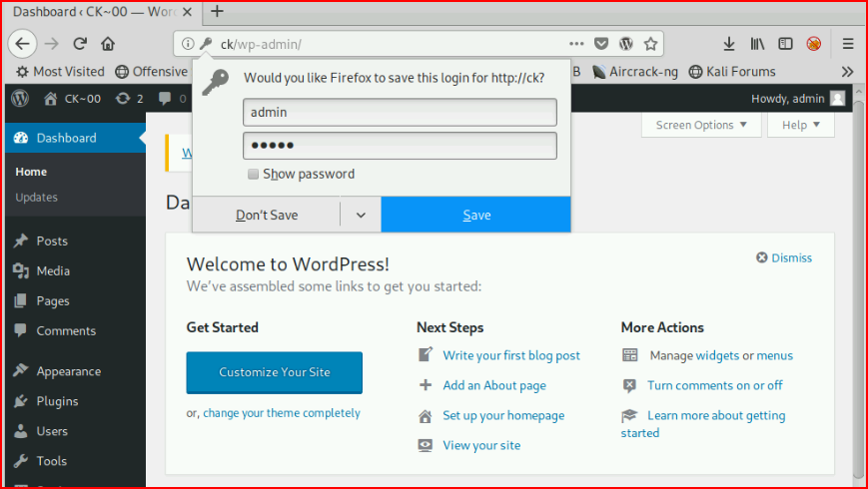Click the red blocker extension icon
The width and height of the screenshot is (868, 489).
(x=814, y=44)
